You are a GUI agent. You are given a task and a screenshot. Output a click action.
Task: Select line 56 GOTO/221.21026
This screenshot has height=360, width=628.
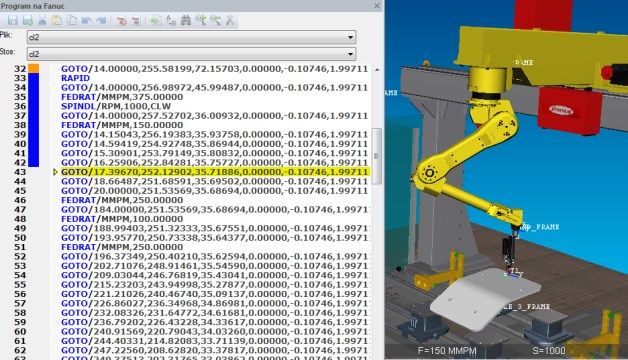pos(215,294)
